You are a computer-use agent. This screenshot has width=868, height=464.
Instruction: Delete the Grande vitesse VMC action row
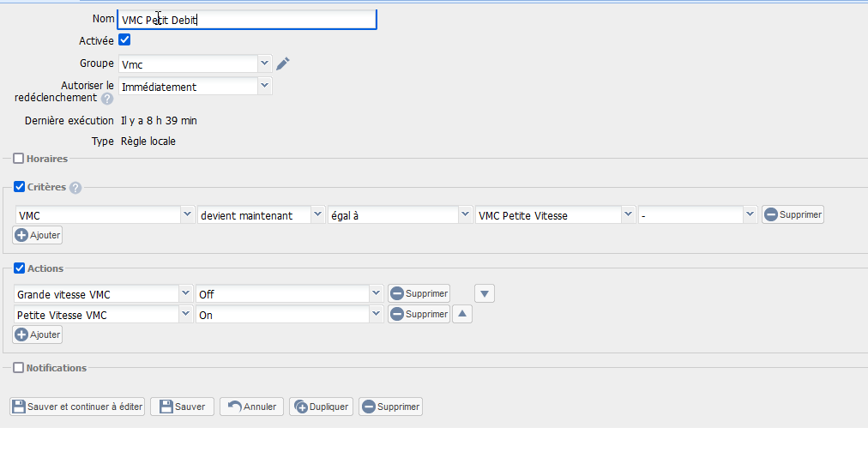pos(419,293)
